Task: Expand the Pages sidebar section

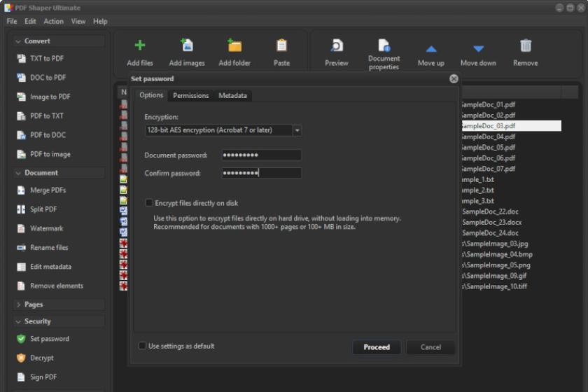Action: coord(18,304)
